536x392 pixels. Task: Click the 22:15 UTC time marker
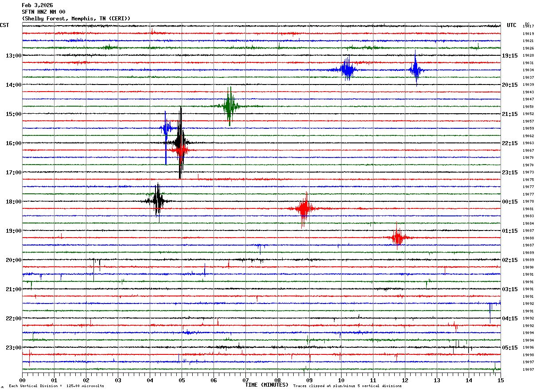coord(509,143)
